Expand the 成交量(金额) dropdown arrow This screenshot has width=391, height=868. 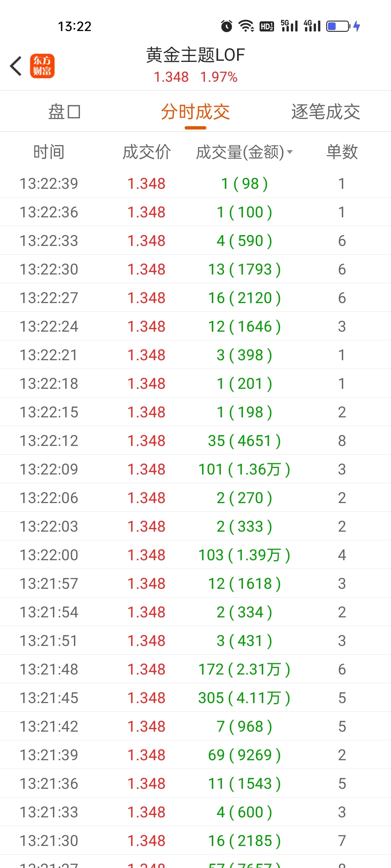coord(290,152)
